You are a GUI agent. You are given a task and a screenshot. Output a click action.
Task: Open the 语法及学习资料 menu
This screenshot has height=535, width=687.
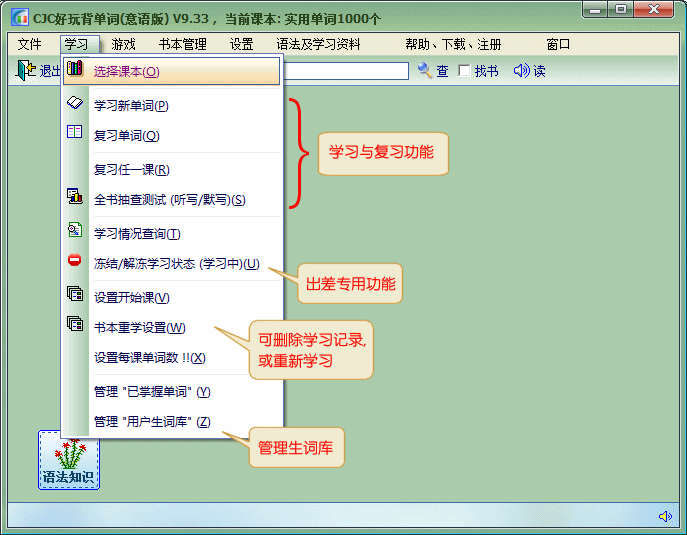point(318,44)
